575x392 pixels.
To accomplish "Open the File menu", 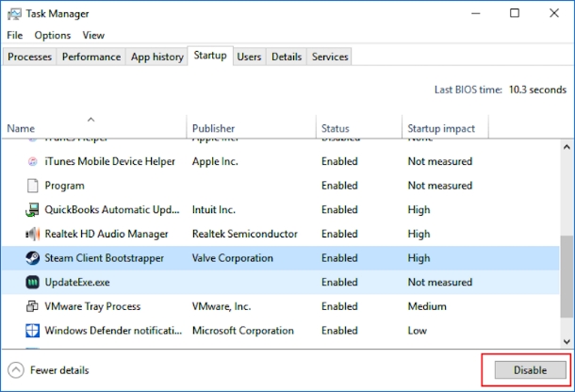I will coord(15,35).
